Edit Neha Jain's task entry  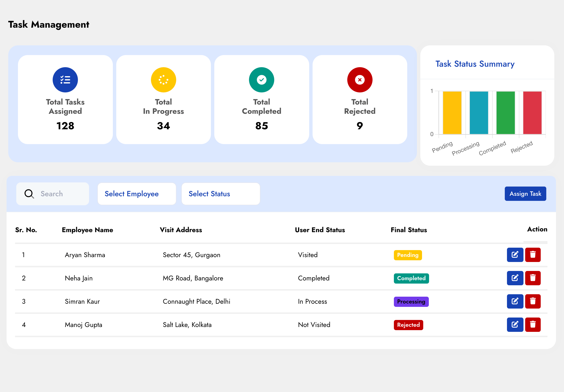point(515,278)
